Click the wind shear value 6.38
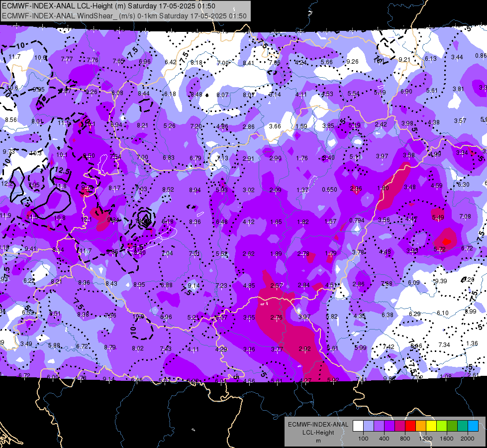This screenshot has width=487, height=448. pos(388,315)
